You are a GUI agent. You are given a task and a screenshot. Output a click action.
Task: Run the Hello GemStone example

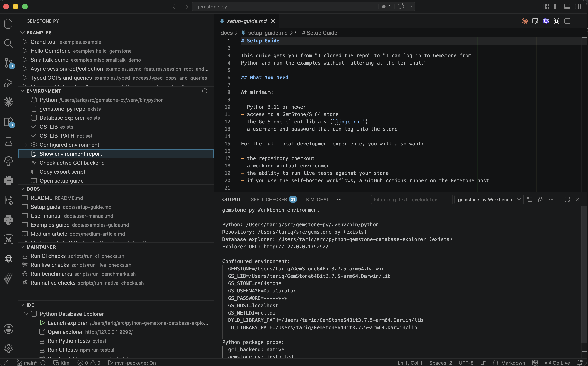116,51
